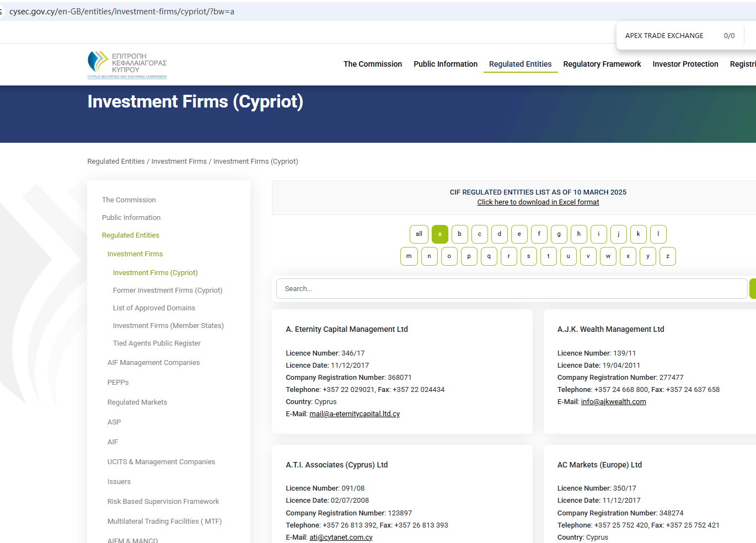Select letter 'z' filter button
Viewport: 756px width, 543px height.
[x=667, y=256]
